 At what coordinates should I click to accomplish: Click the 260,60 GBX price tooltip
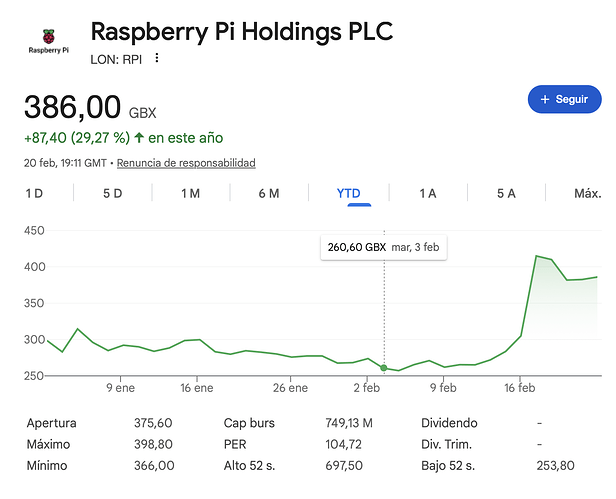coord(383,247)
